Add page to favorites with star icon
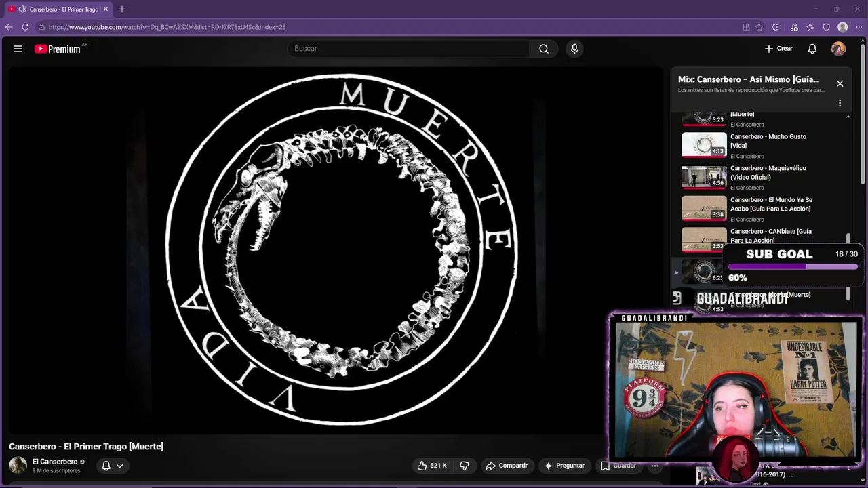The width and height of the screenshot is (868, 488). click(x=759, y=27)
